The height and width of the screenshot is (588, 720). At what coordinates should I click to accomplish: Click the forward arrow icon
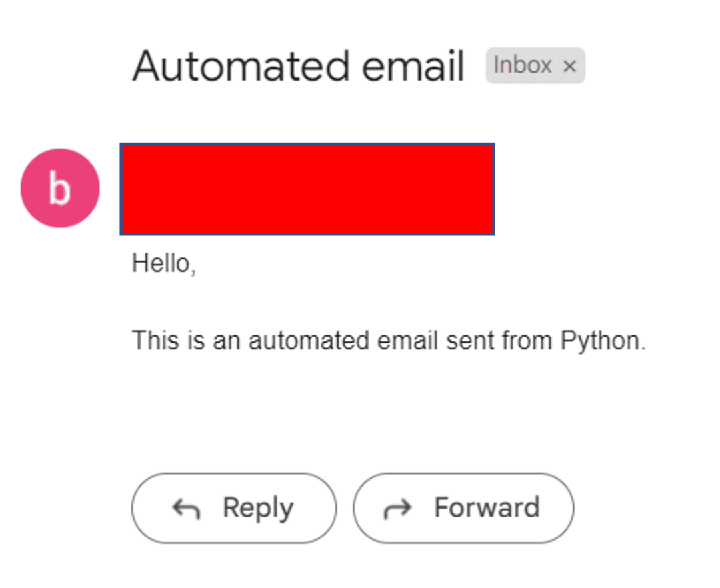pos(397,509)
